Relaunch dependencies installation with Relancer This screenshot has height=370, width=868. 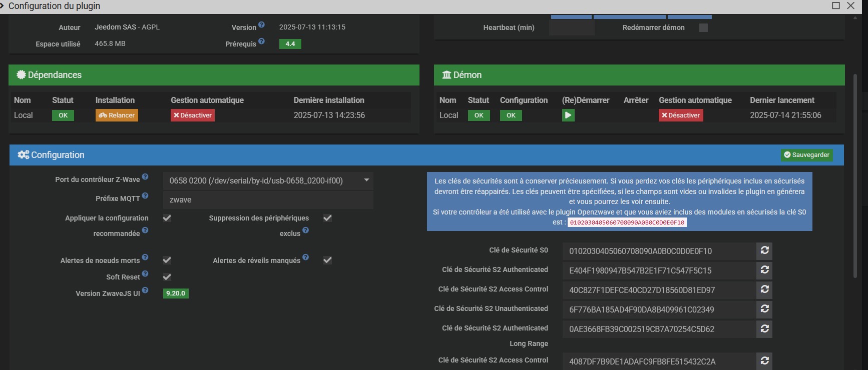117,115
